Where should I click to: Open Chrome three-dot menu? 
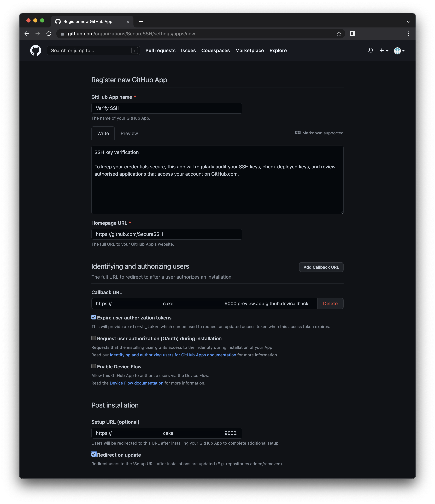pyautogui.click(x=408, y=34)
